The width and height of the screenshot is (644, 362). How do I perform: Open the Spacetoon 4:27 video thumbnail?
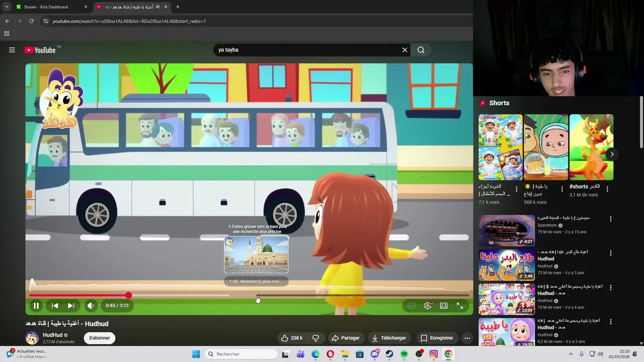tap(507, 230)
